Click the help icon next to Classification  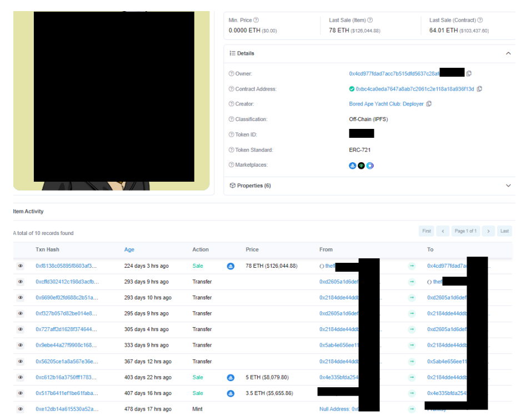coord(231,119)
